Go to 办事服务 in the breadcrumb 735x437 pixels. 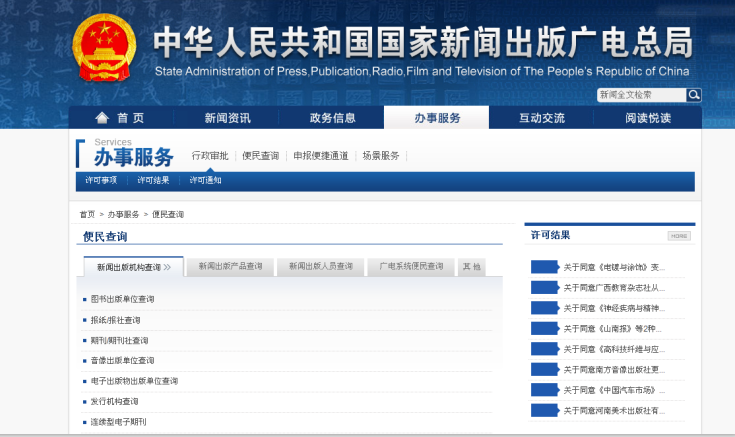tap(123, 214)
